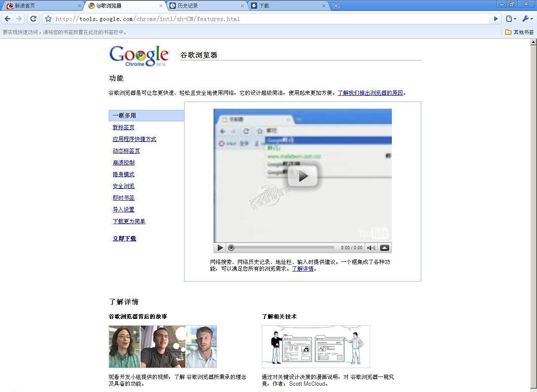
Task: Click the YouTube logo on the video
Action: (x=373, y=233)
